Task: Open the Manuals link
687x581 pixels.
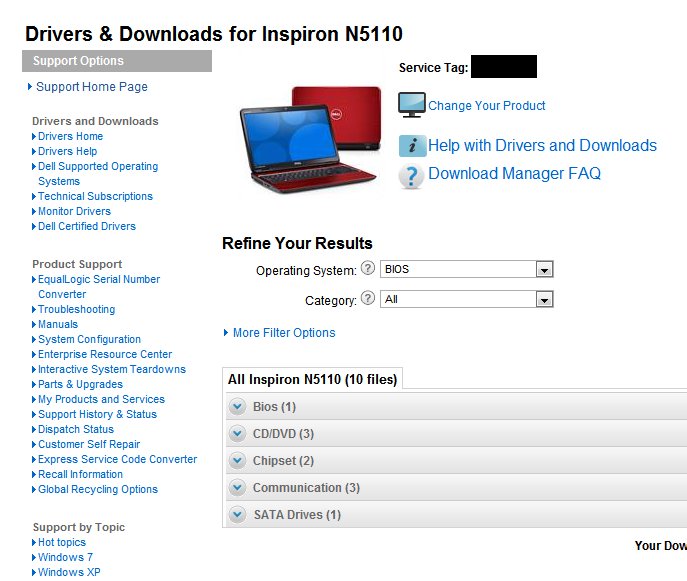Action: click(58, 324)
